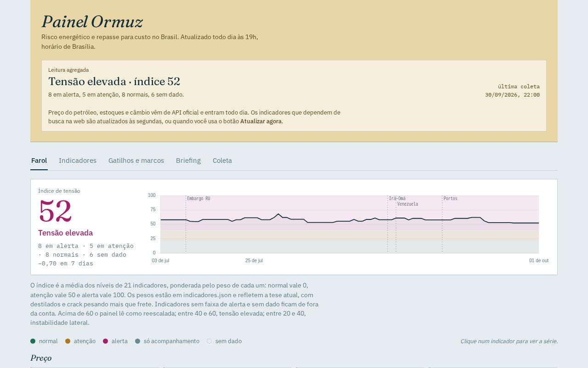
Task: Open the Farol tab
Action: pos(39,161)
